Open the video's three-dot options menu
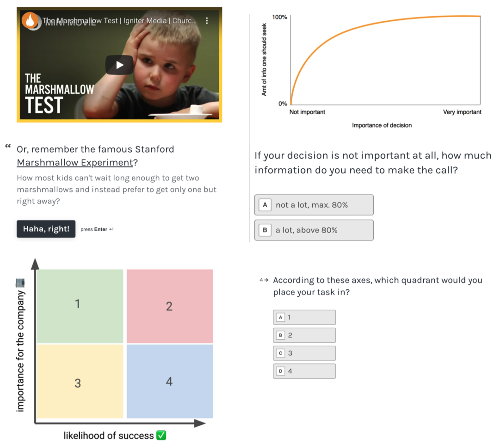The width and height of the screenshot is (500, 448). [207, 21]
